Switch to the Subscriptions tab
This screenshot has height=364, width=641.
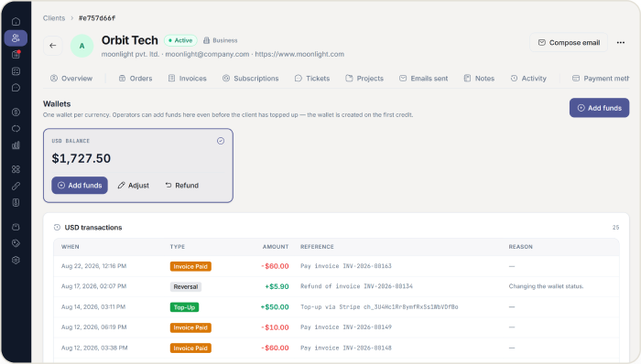(x=251, y=79)
